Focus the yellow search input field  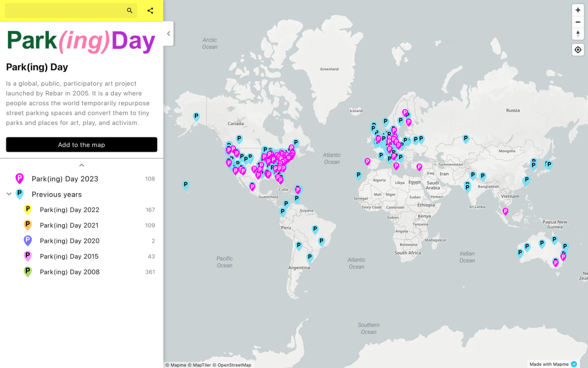[71, 10]
